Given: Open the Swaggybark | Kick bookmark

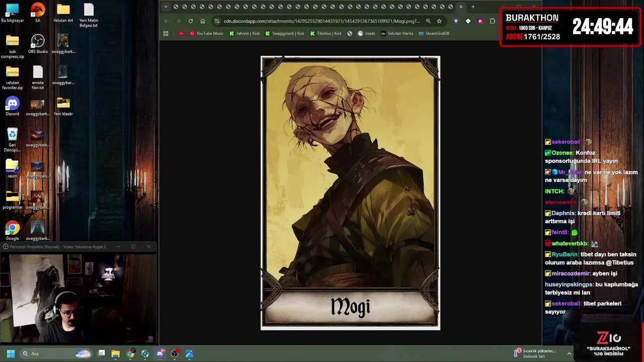Looking at the screenshot, I should tap(285, 33).
